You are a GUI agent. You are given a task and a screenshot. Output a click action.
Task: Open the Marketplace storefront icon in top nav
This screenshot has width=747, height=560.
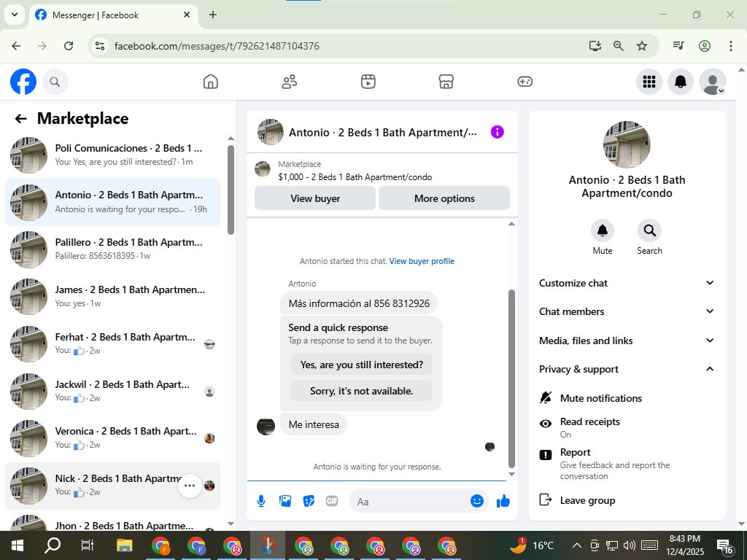[446, 82]
